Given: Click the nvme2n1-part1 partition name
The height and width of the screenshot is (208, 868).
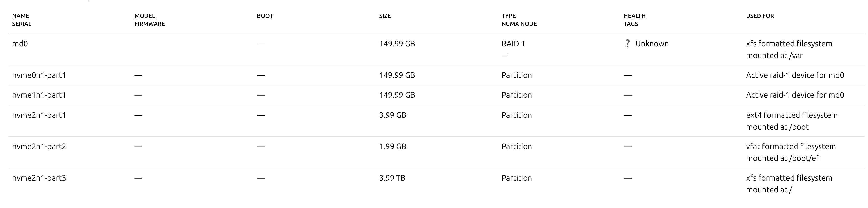Looking at the screenshot, I should (x=39, y=115).
